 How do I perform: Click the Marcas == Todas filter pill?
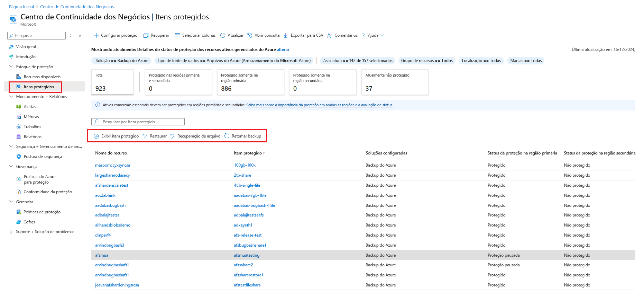[x=526, y=61]
